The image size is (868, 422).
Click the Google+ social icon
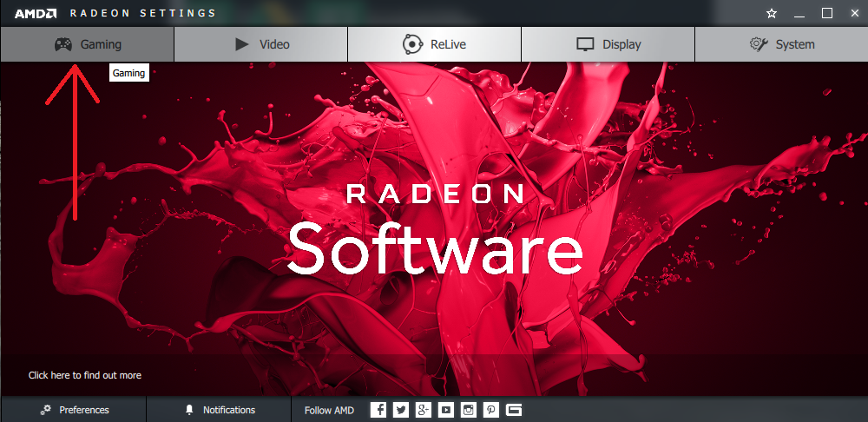424,410
